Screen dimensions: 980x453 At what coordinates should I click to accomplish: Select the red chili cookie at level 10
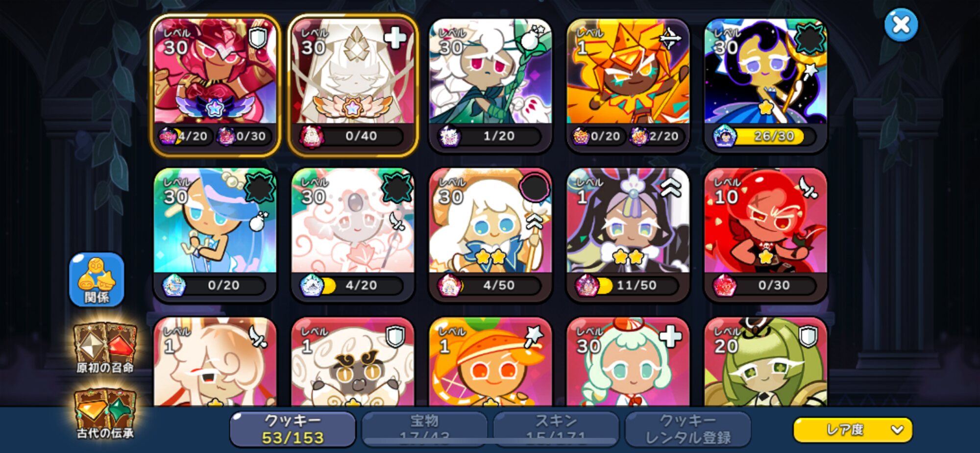[x=765, y=234]
